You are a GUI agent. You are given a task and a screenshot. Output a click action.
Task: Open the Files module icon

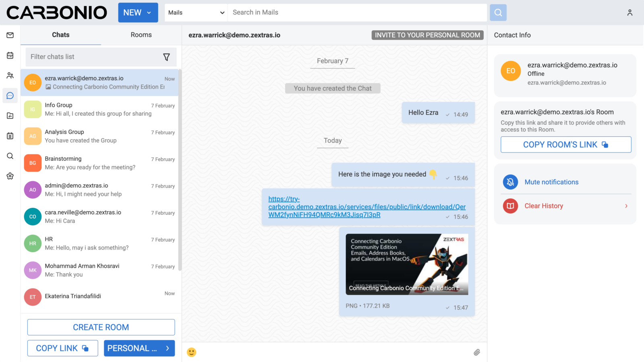10,115
